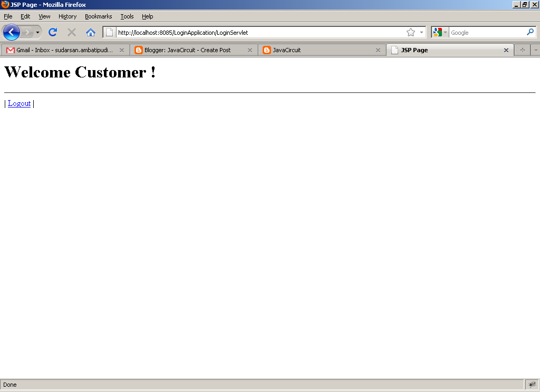Click the Logout link
This screenshot has width=540, height=392.
[20, 103]
